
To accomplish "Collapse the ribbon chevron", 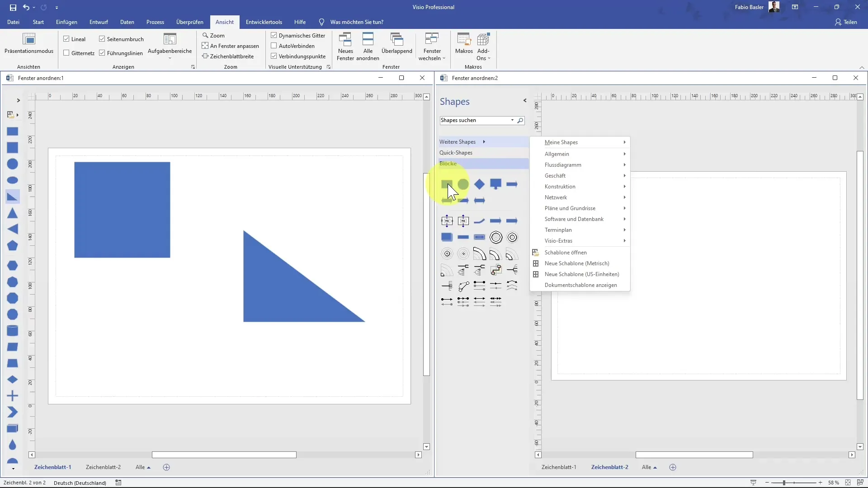I will 862,67.
